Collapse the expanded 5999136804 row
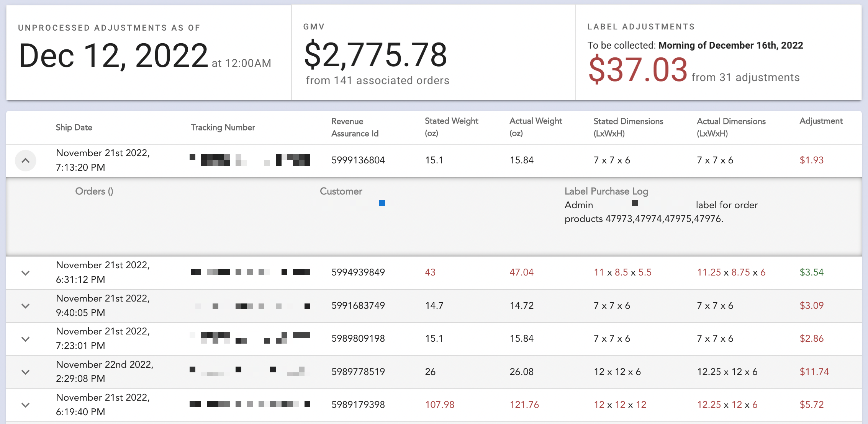 [x=25, y=160]
